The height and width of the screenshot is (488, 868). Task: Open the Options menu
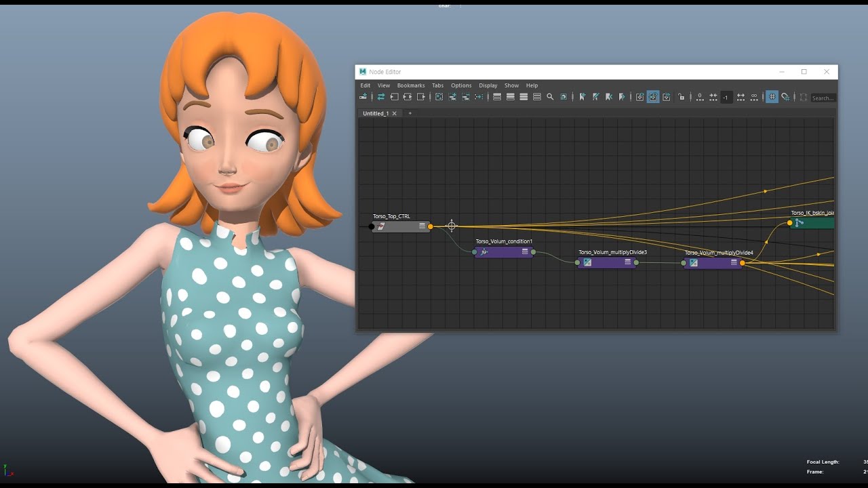pyautogui.click(x=461, y=85)
